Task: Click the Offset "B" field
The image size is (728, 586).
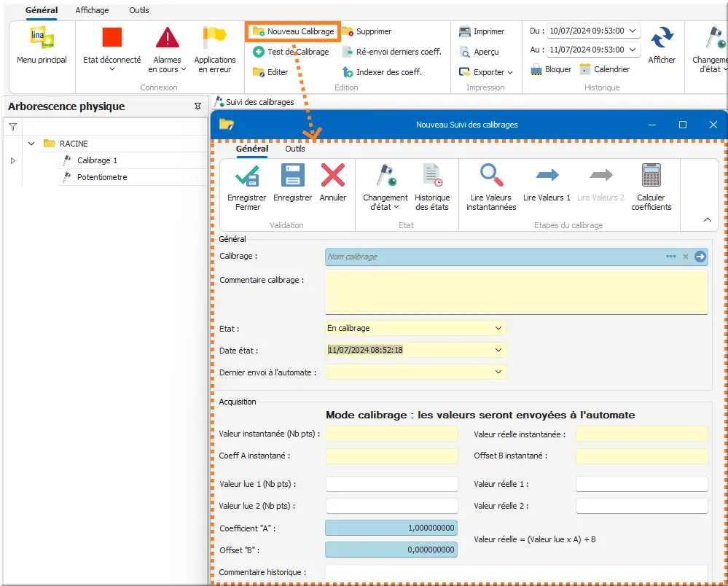Action: point(391,550)
